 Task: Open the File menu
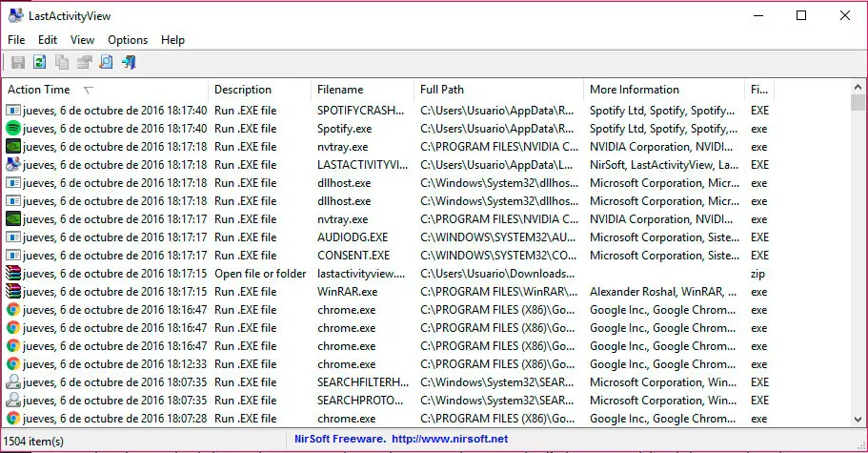(16, 40)
